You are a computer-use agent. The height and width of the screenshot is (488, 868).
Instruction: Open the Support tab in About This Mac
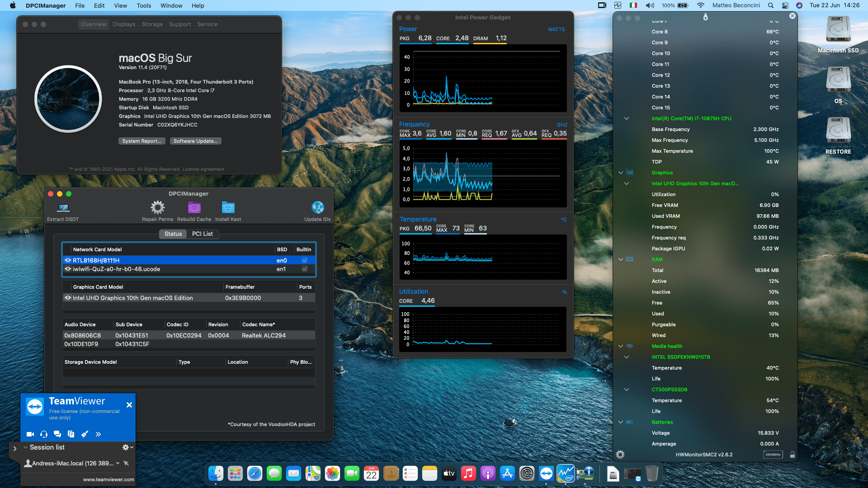click(180, 24)
